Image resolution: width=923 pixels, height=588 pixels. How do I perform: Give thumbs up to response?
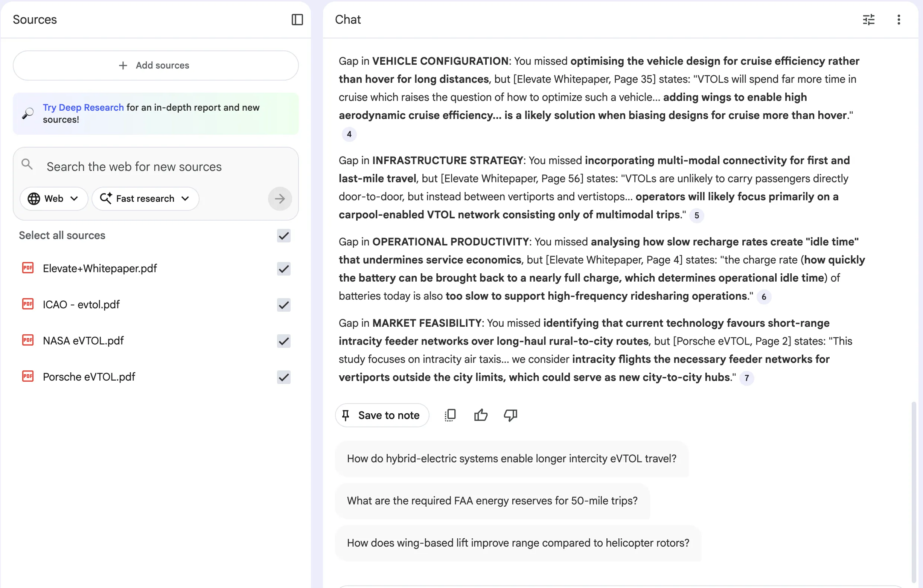(481, 415)
